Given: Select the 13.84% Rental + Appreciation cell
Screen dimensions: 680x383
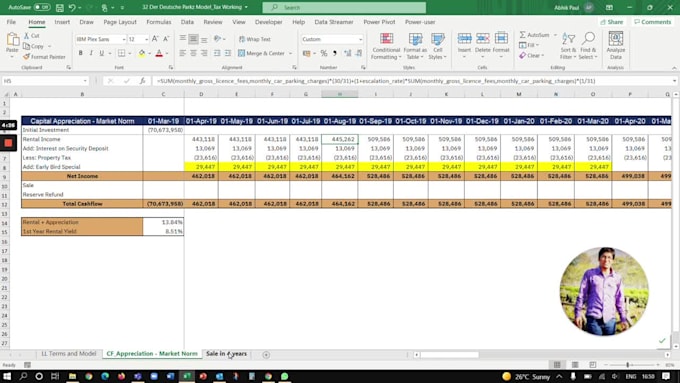Looking at the screenshot, I should point(163,222).
